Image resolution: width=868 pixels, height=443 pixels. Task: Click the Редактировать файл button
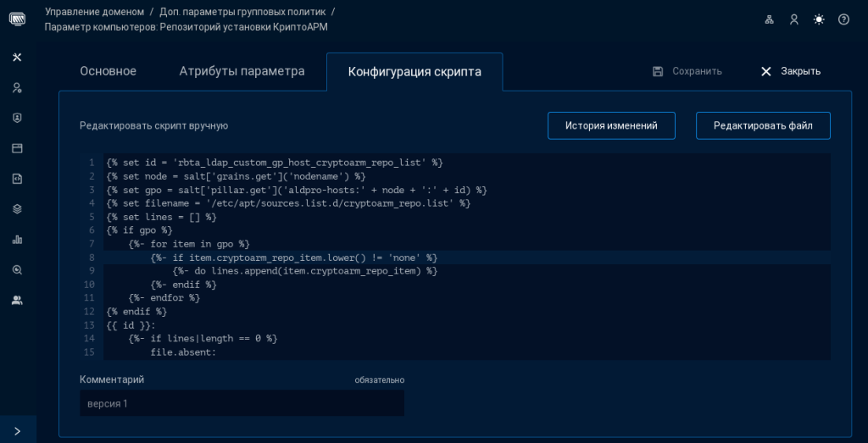763,125
